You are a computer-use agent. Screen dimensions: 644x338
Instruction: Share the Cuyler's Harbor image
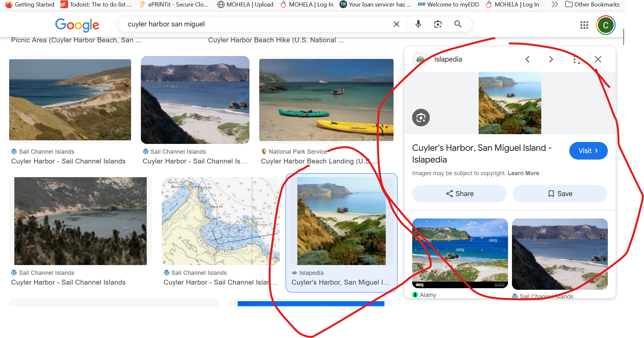[x=459, y=194]
